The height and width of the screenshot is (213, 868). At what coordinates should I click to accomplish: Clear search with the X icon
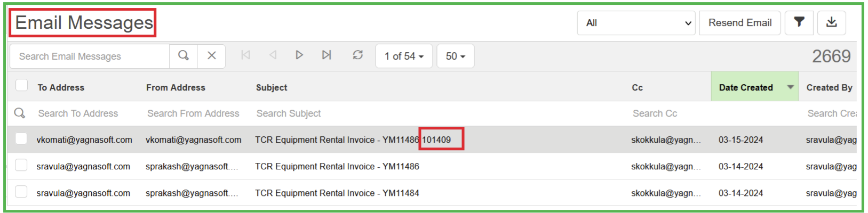pos(212,56)
